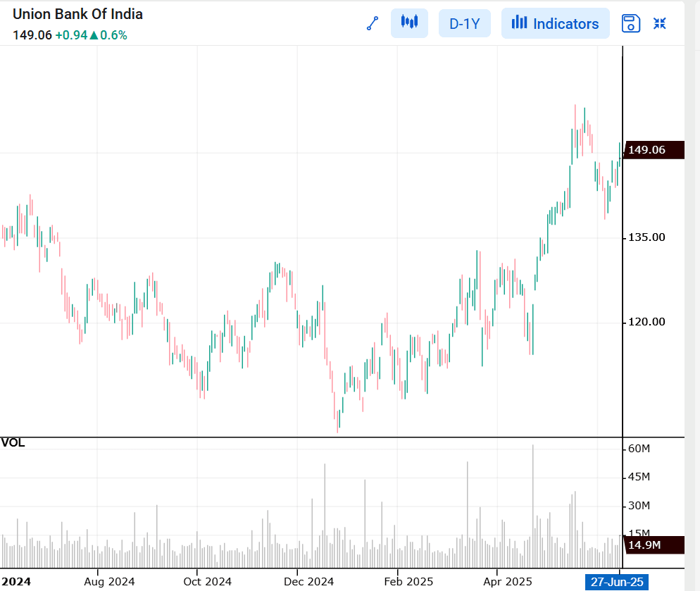
Task: Click the header price 149.06 under the title
Action: (x=32, y=35)
